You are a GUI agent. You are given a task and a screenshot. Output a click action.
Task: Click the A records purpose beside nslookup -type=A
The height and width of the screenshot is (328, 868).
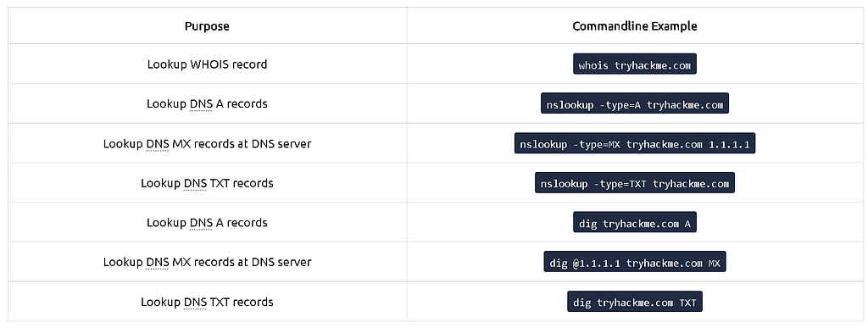pyautogui.click(x=207, y=104)
